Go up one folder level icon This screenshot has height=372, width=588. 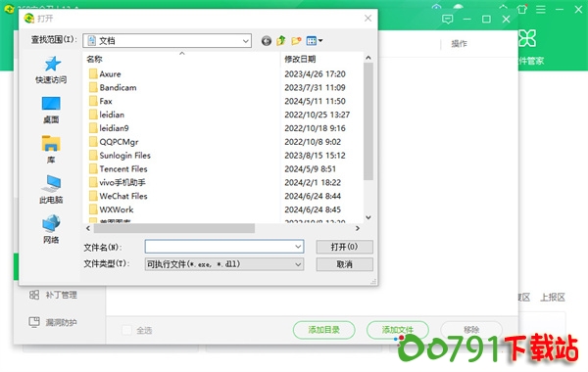pos(281,40)
